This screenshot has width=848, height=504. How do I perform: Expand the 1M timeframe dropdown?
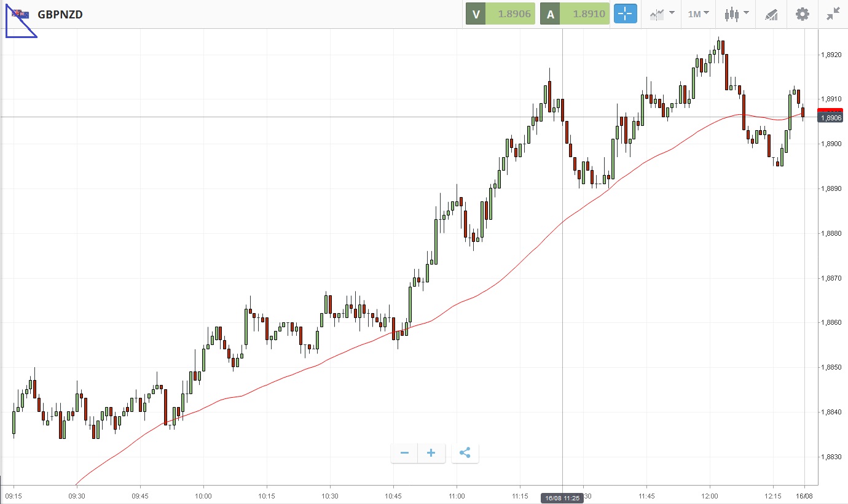[x=698, y=14]
